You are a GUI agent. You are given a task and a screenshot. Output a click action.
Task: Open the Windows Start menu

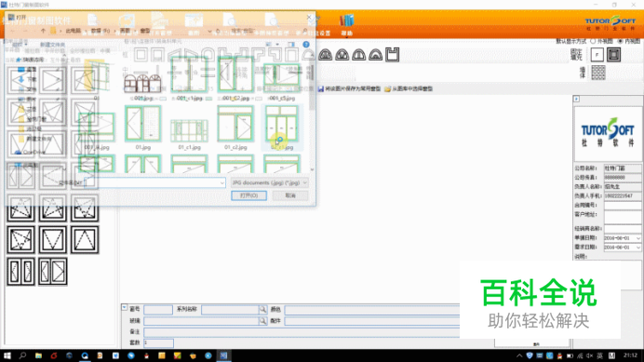tap(7, 355)
